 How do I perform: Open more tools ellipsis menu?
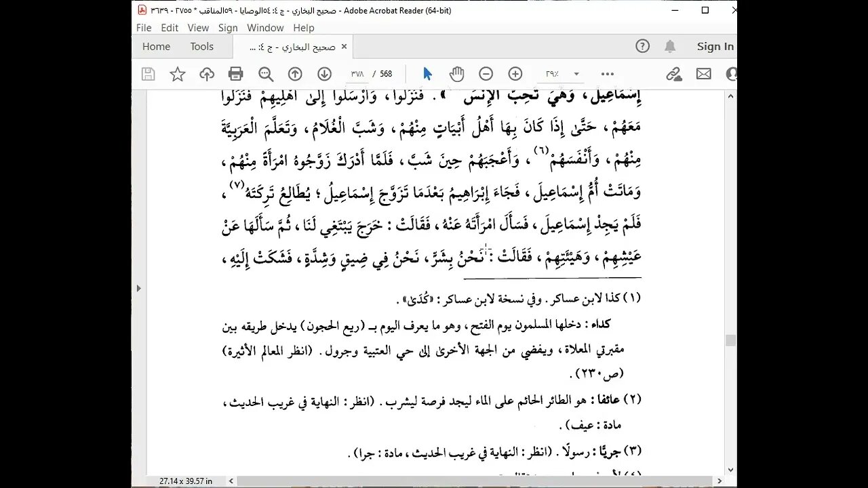tap(607, 74)
